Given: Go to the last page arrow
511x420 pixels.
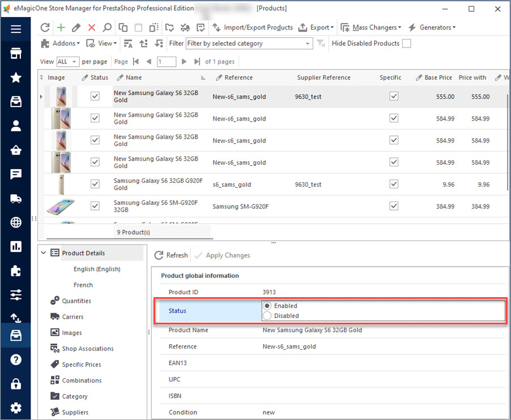Looking at the screenshot, I should pos(197,62).
